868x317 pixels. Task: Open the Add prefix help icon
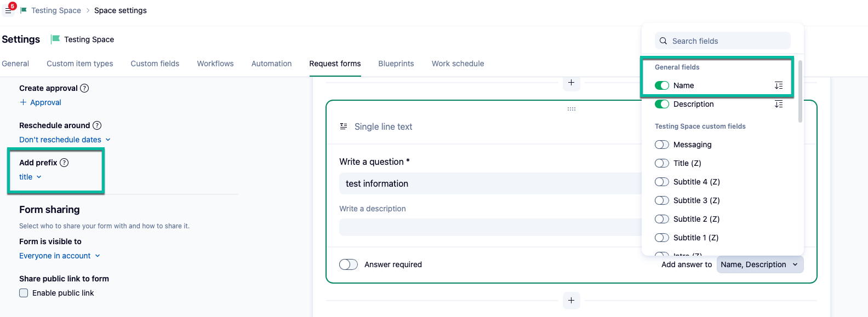(x=64, y=163)
